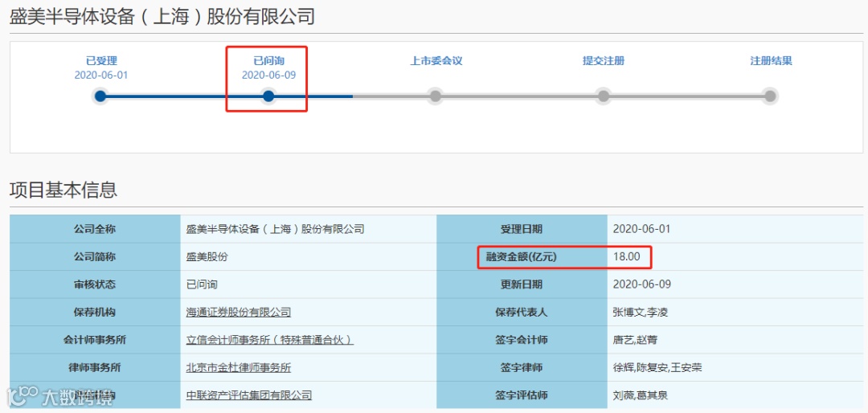Click the 徐辉,陈复安,王安荣 value cell
The width and height of the screenshot is (868, 413).
pyautogui.click(x=735, y=368)
